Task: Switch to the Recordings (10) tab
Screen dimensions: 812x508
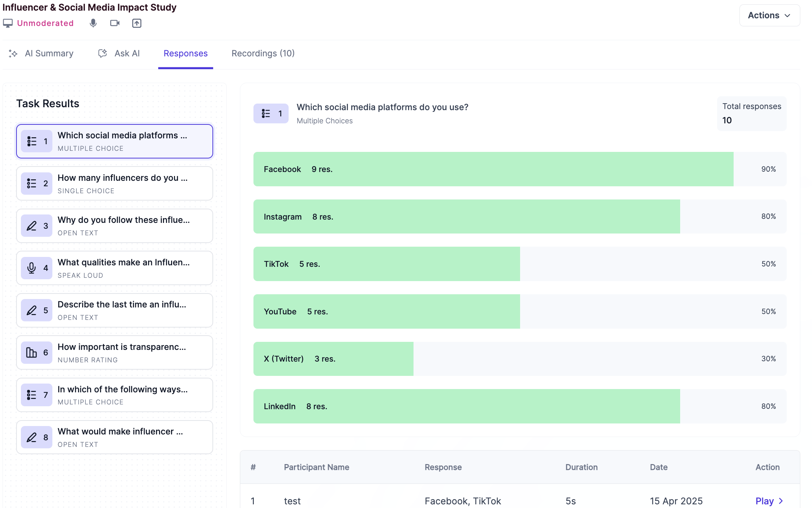Action: tap(263, 53)
